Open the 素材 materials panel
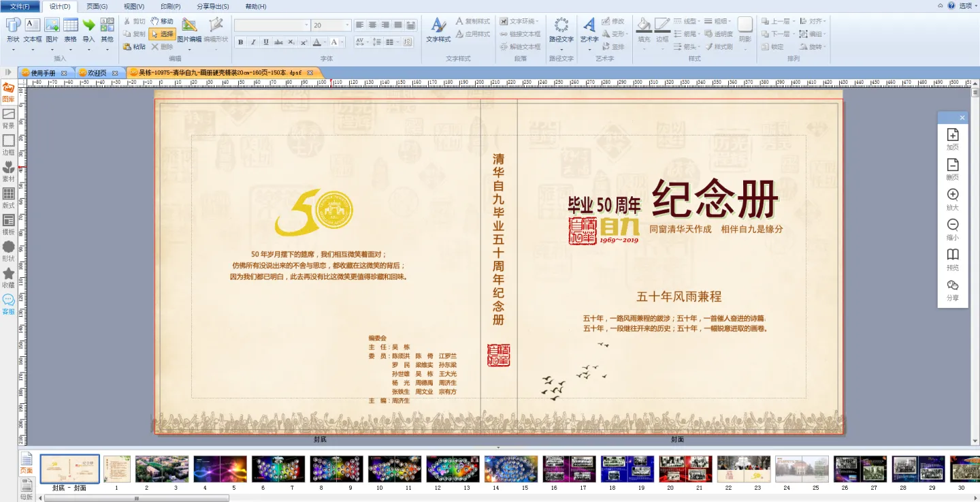980x502 pixels. click(x=8, y=172)
